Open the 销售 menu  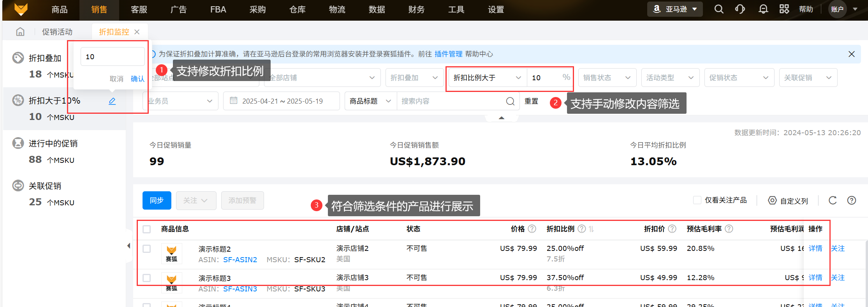coord(99,9)
